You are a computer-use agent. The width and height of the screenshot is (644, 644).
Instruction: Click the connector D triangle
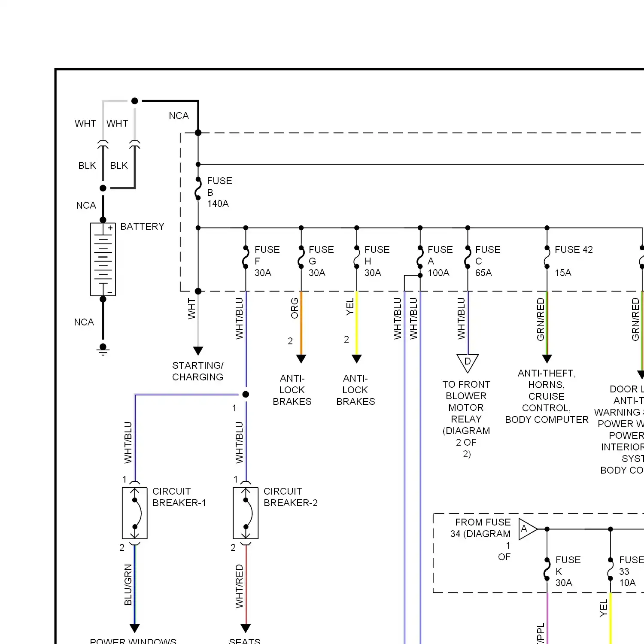468,363
